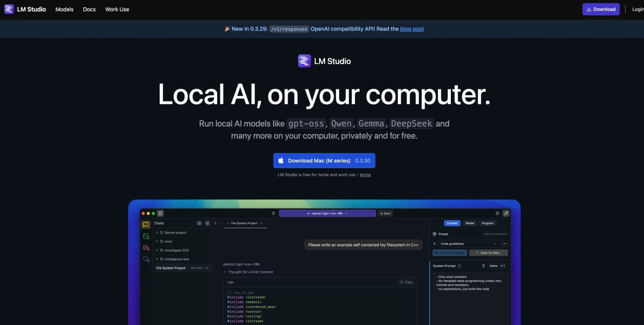This screenshot has height=325, width=644.
Task: Delete system prompt using the trash icon
Action: [x=483, y=266]
